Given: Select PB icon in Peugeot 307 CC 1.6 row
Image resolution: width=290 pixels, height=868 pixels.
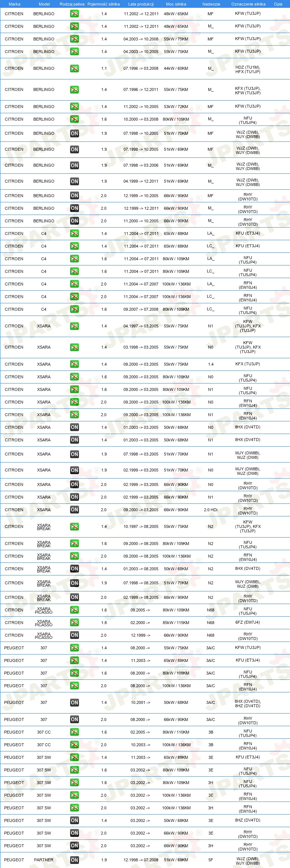Looking at the screenshot, I should pyautogui.click(x=74, y=732).
